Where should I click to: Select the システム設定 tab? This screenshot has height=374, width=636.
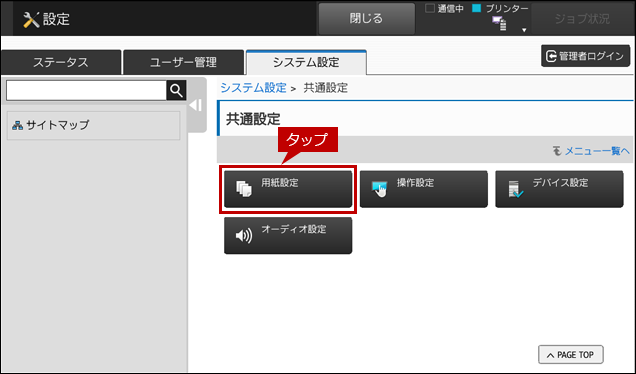[306, 62]
